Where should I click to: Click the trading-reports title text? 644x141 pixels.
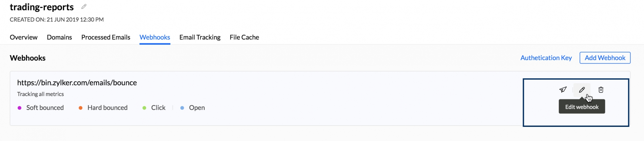(x=42, y=7)
